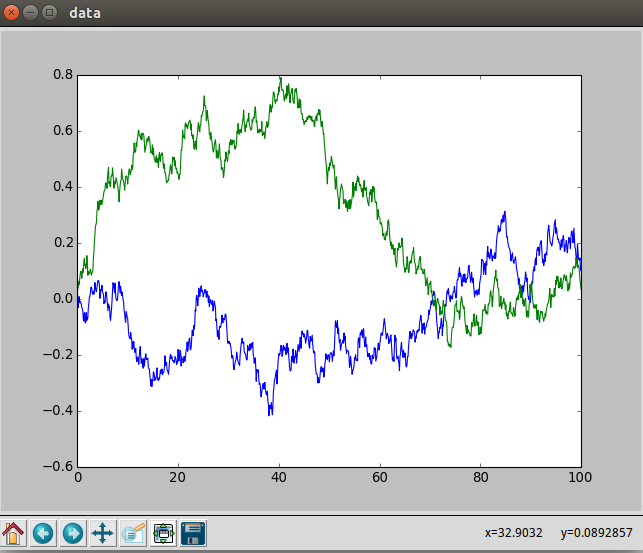Click the 100 x-axis tick label
The width and height of the screenshot is (643, 553).
[580, 477]
